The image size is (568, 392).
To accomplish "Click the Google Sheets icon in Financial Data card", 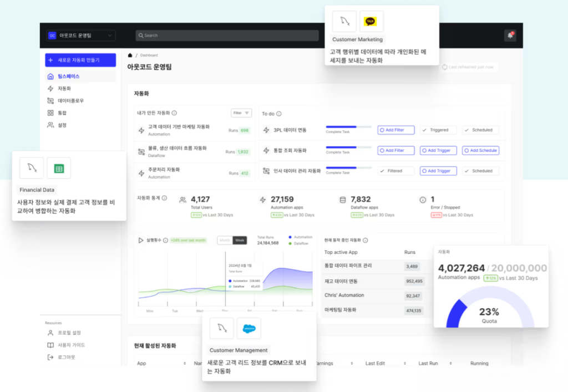I will 59,168.
